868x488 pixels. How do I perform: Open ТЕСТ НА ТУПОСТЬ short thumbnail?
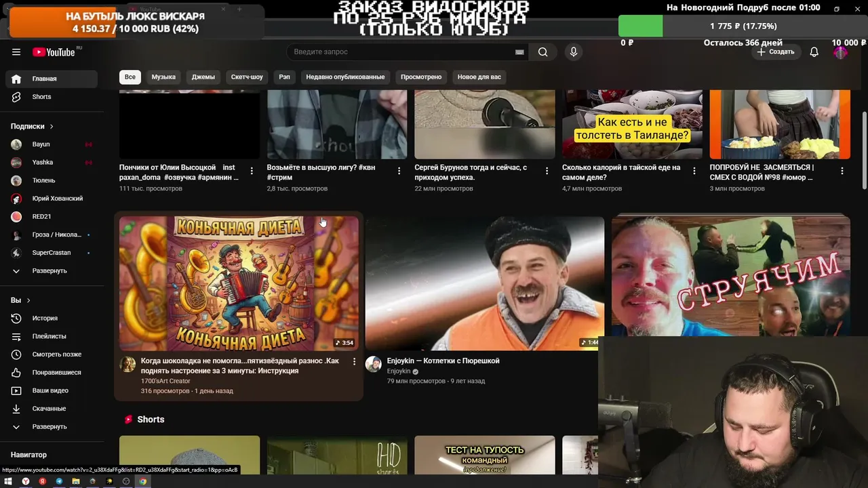(484, 455)
